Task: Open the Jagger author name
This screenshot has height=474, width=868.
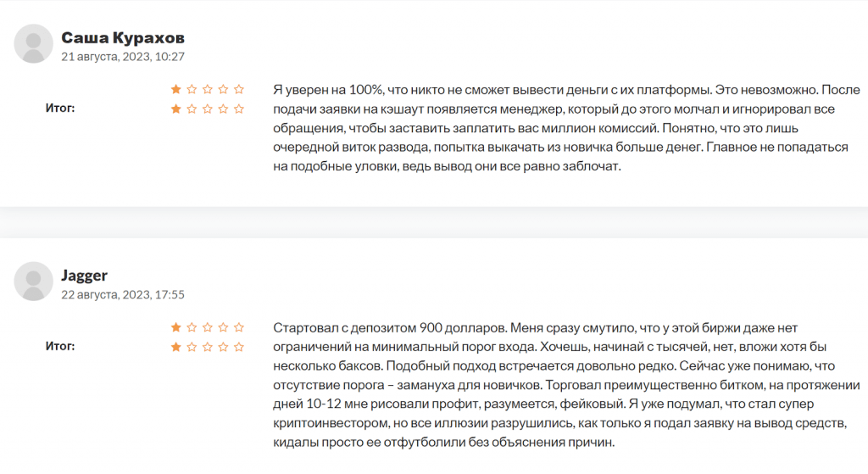Action: click(85, 276)
